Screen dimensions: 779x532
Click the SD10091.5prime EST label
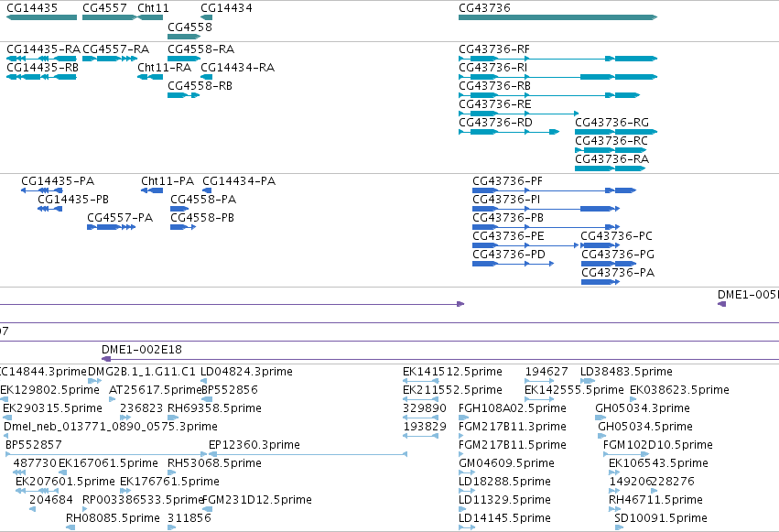click(661, 518)
